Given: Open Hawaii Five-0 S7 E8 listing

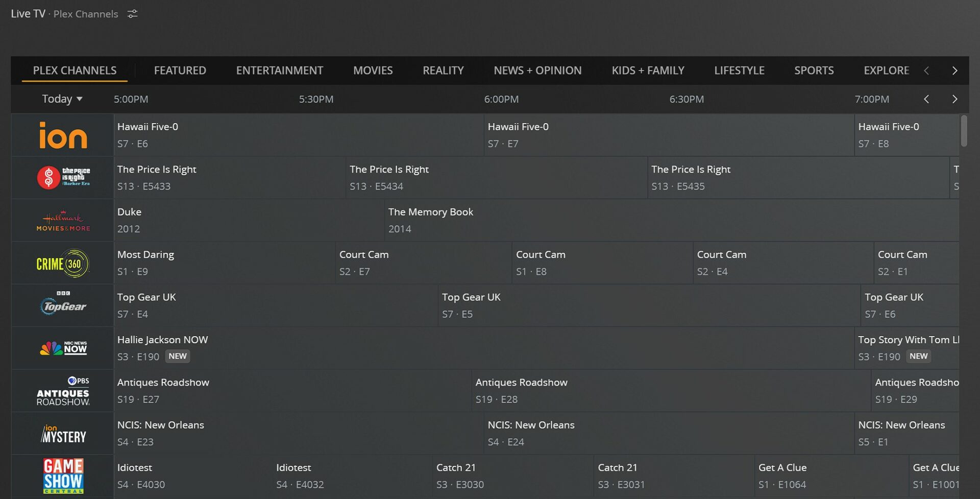Looking at the screenshot, I should pos(906,135).
